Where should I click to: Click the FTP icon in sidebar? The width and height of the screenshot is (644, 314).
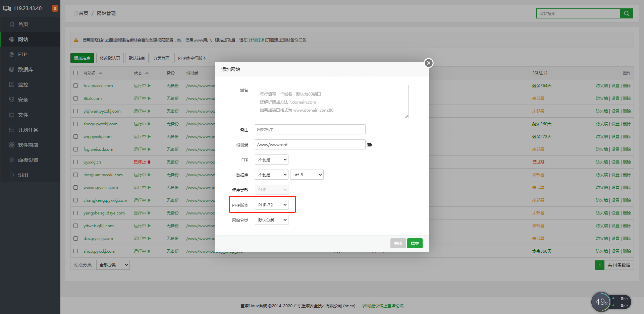tap(12, 54)
